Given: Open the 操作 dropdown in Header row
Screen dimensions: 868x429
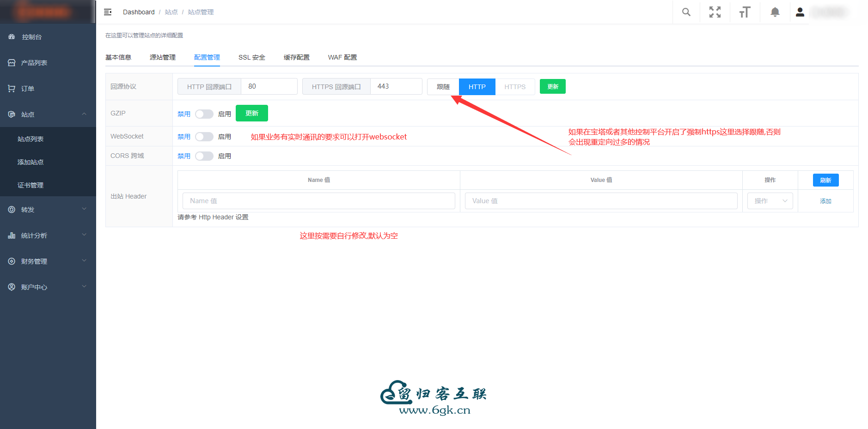Looking at the screenshot, I should (770, 201).
